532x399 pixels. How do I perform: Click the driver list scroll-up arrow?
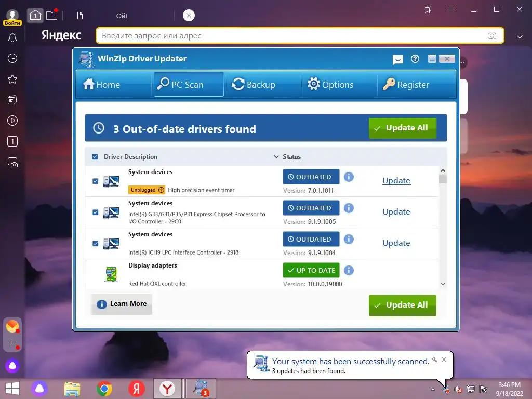[443, 170]
